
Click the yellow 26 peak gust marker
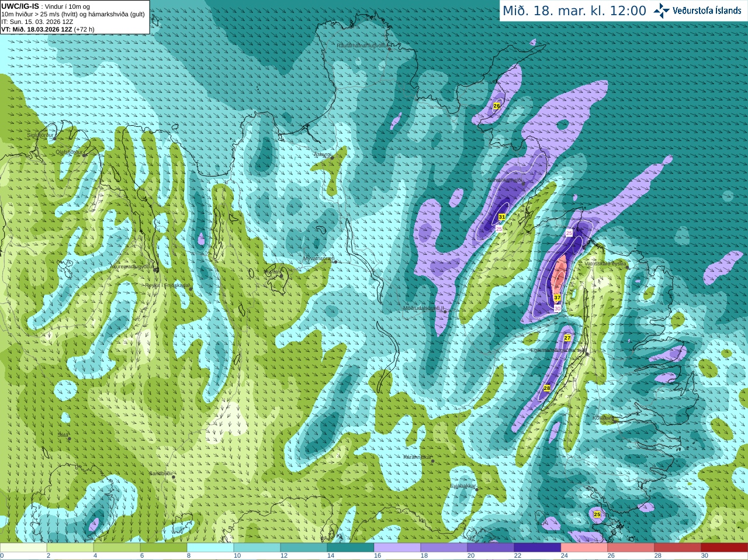[497, 106]
